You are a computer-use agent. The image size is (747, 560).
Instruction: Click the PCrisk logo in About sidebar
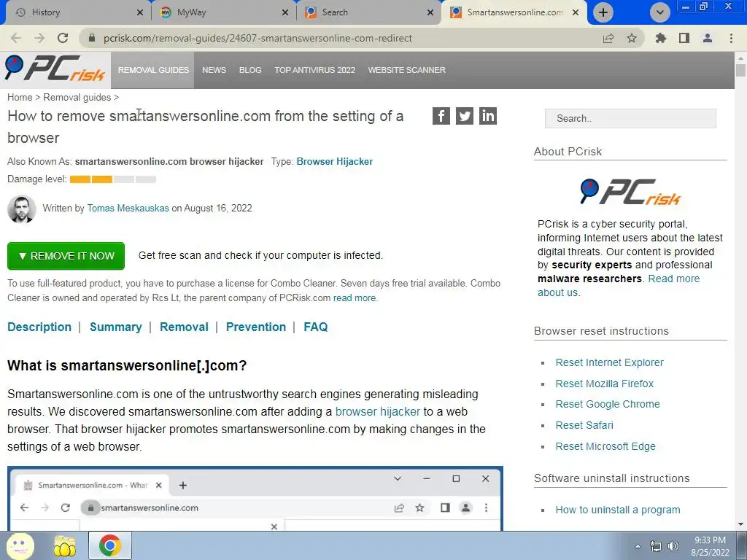630,192
